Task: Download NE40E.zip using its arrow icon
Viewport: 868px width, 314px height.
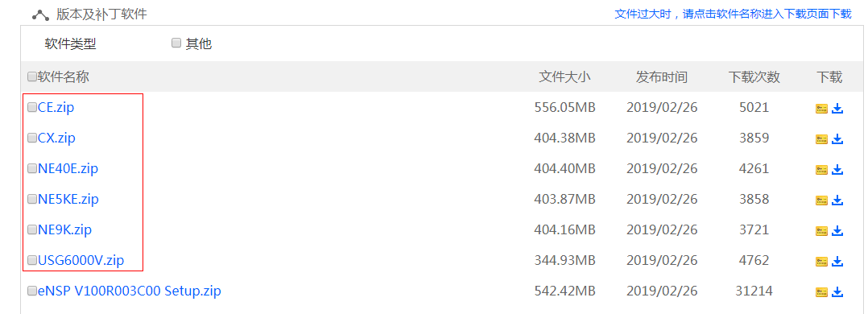Action: (837, 169)
